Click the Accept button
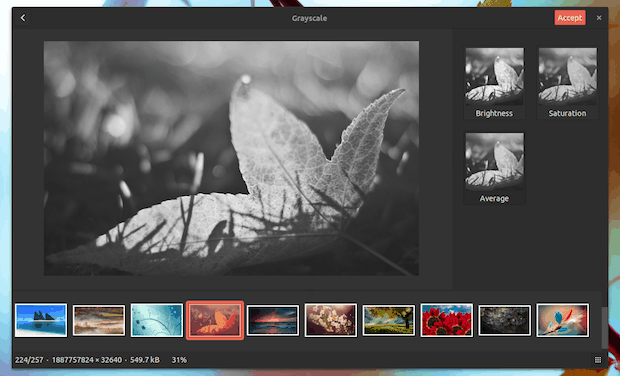 (x=570, y=18)
